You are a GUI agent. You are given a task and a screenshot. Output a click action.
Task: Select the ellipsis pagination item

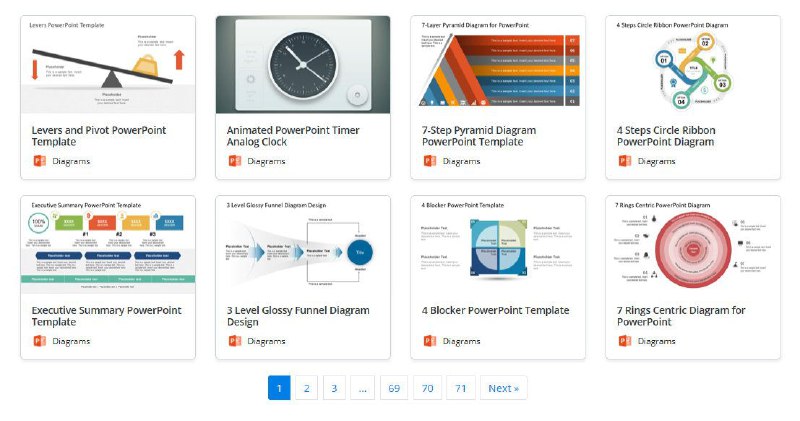tap(362, 388)
